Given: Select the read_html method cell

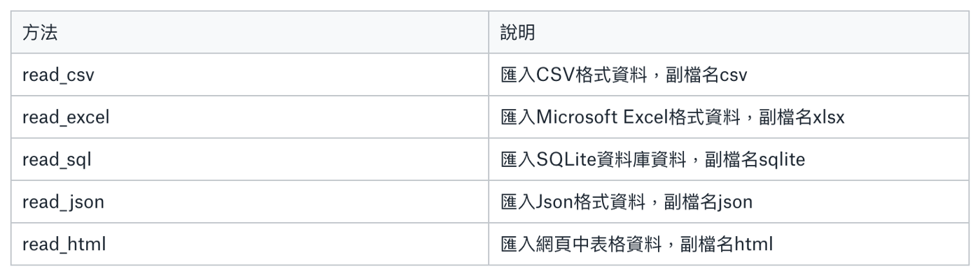Looking at the screenshot, I should click(x=250, y=244).
